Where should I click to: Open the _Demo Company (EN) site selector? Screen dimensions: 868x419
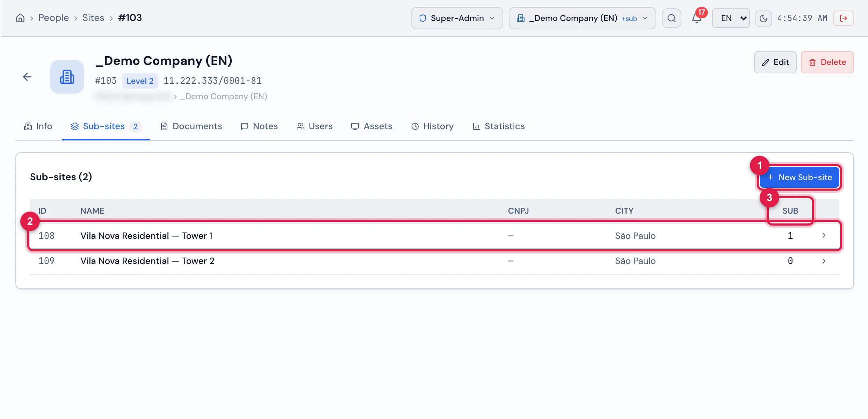tap(582, 18)
